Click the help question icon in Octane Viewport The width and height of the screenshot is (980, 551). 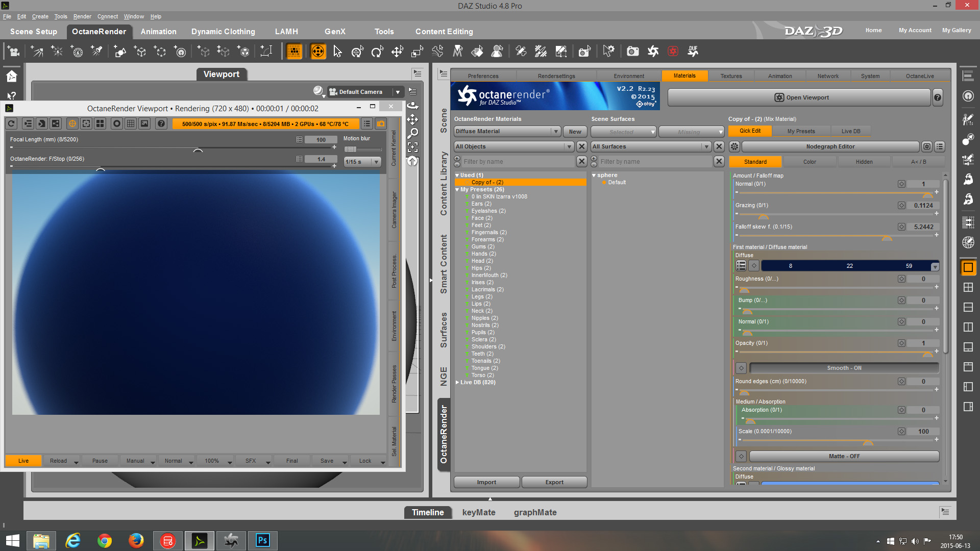[161, 123]
